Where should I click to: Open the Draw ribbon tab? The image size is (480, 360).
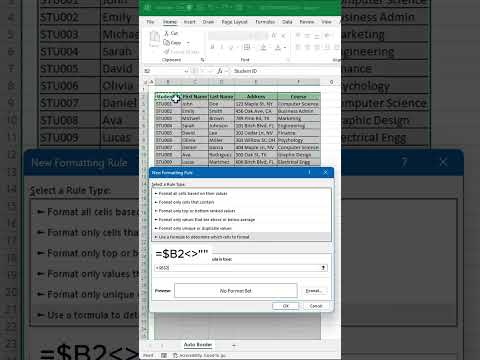click(208, 22)
